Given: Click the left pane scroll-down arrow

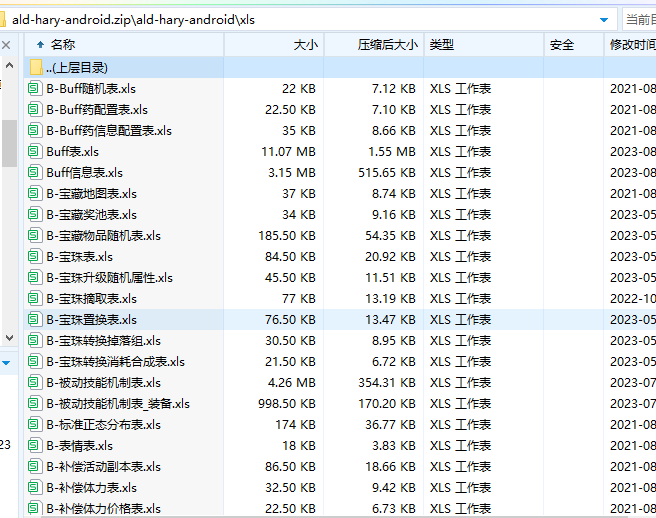Looking at the screenshot, I should [8, 362].
